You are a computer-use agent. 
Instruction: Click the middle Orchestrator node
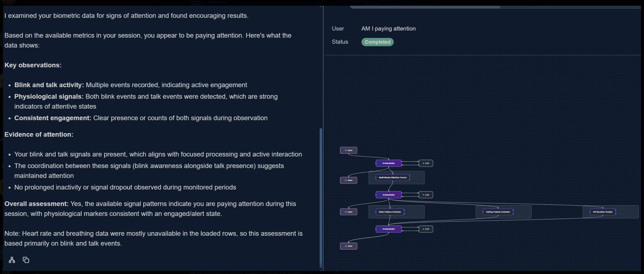(389, 195)
